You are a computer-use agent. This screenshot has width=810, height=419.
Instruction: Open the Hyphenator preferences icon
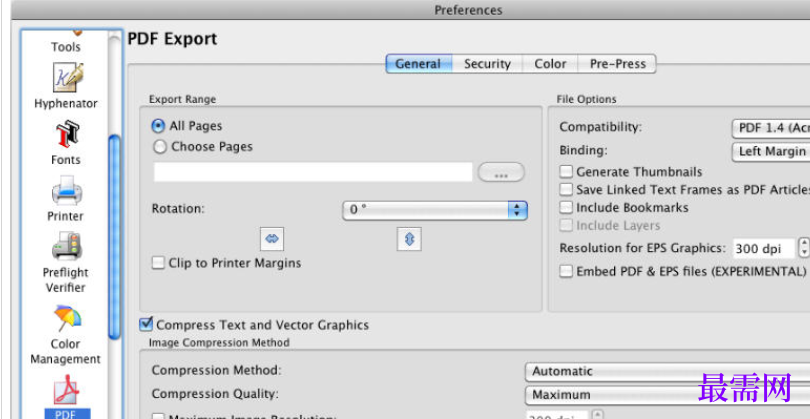(x=67, y=77)
